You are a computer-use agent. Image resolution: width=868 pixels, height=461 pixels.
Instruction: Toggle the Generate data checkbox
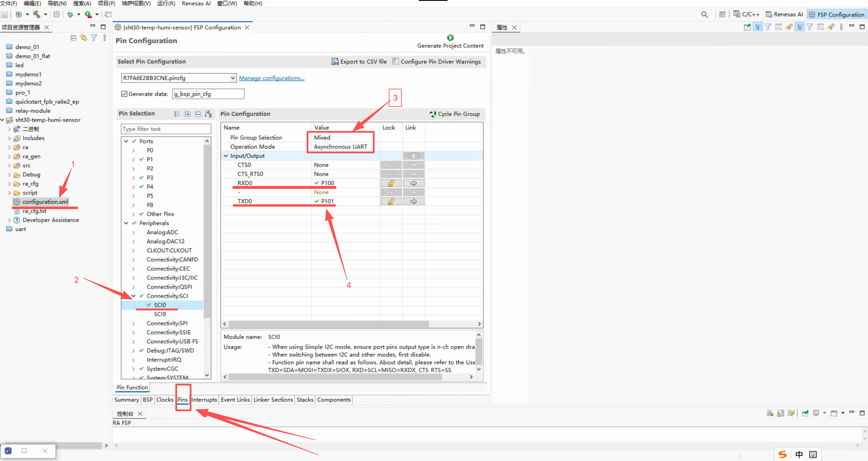[x=124, y=94]
